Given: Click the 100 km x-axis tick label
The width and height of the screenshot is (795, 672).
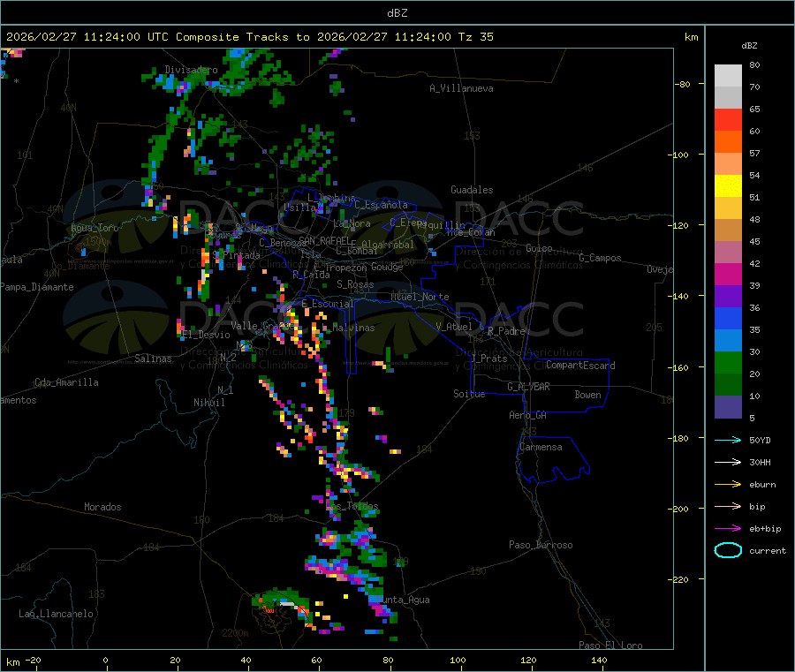Looking at the screenshot, I should tap(458, 660).
